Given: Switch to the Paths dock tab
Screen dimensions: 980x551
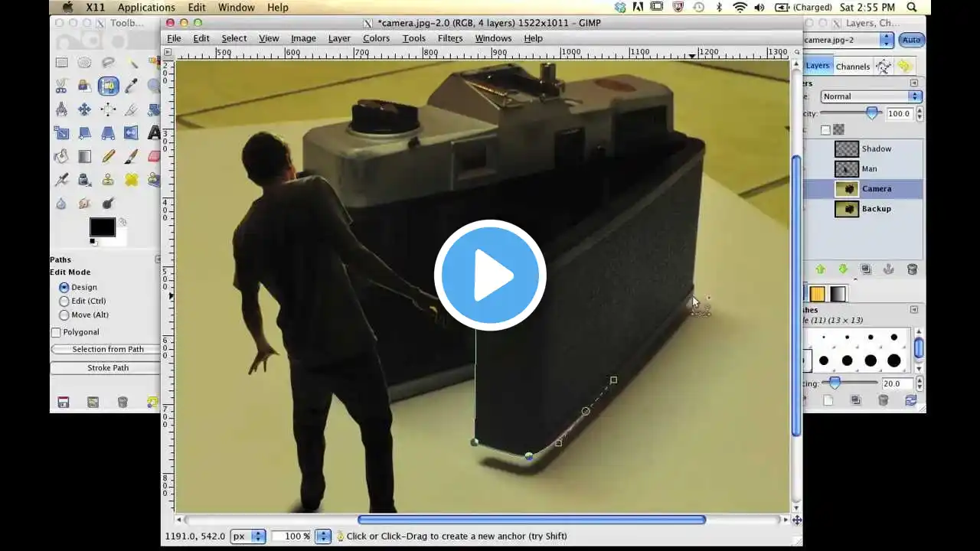Looking at the screenshot, I should [x=884, y=67].
